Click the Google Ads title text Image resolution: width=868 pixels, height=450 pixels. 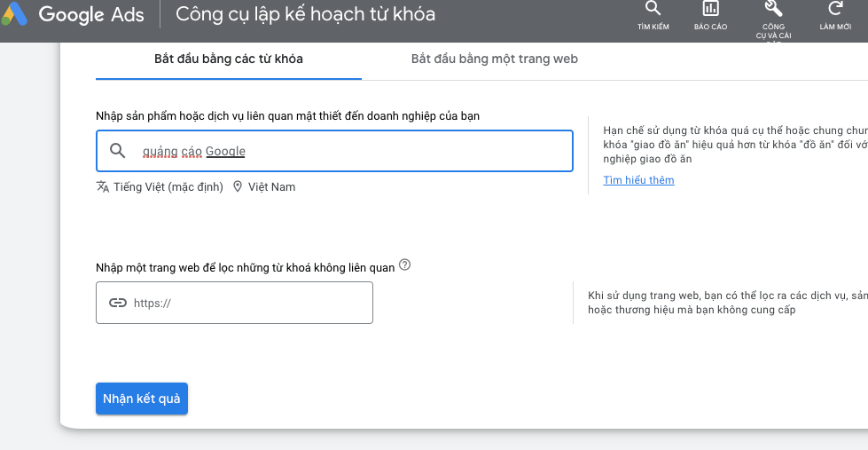point(91,14)
